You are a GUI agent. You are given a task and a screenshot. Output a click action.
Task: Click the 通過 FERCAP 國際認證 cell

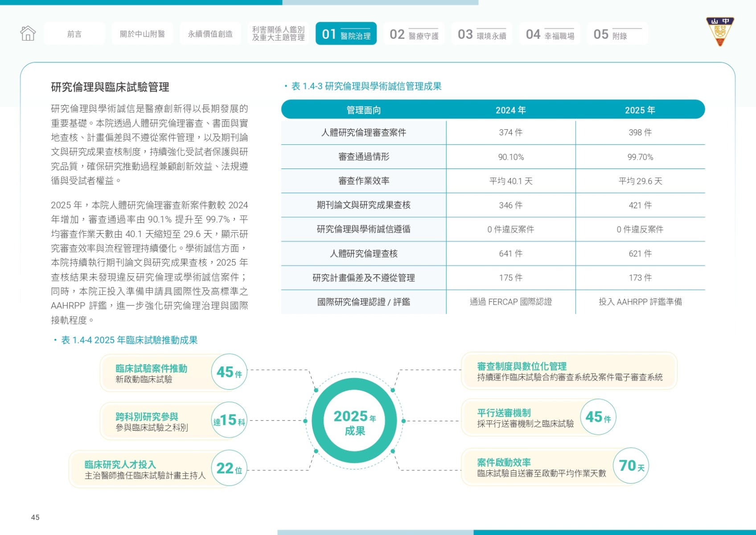(511, 302)
